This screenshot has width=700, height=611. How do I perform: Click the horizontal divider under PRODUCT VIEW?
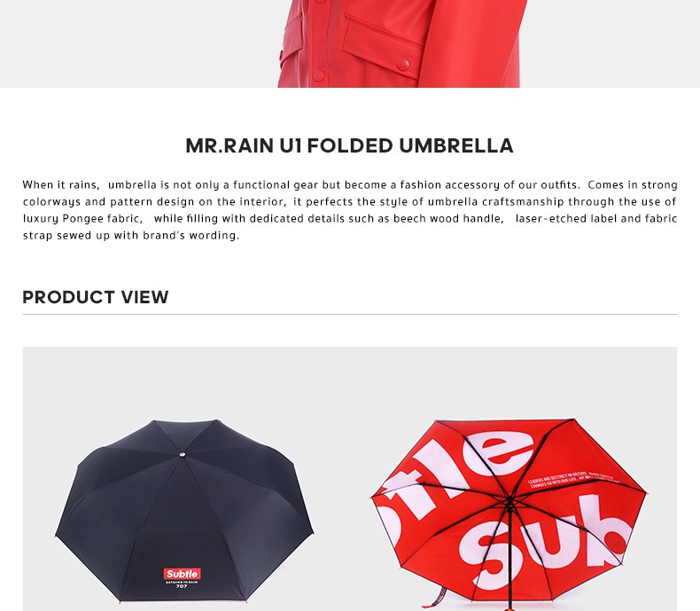click(350, 315)
